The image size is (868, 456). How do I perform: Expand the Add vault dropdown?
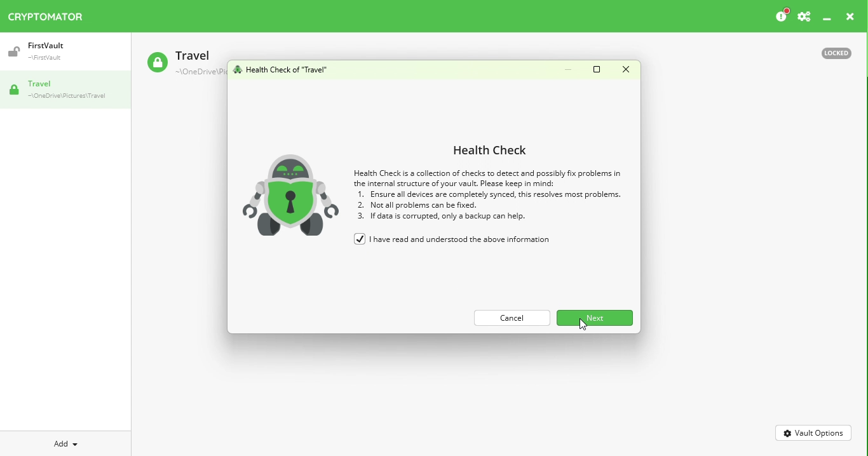coord(65,444)
